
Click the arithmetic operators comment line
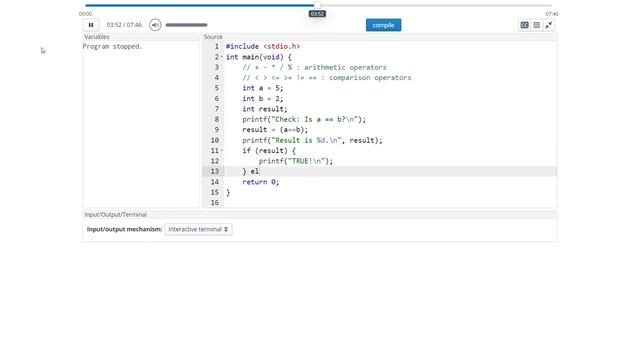point(314,67)
